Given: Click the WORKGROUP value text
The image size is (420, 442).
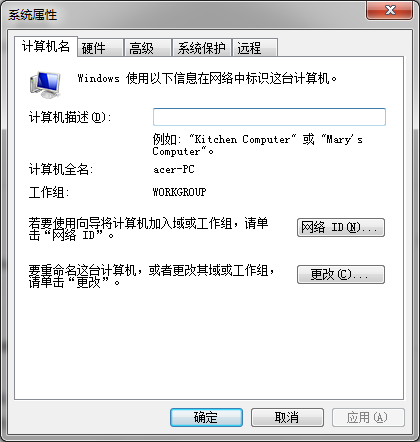Looking at the screenshot, I should pyautogui.click(x=179, y=192).
